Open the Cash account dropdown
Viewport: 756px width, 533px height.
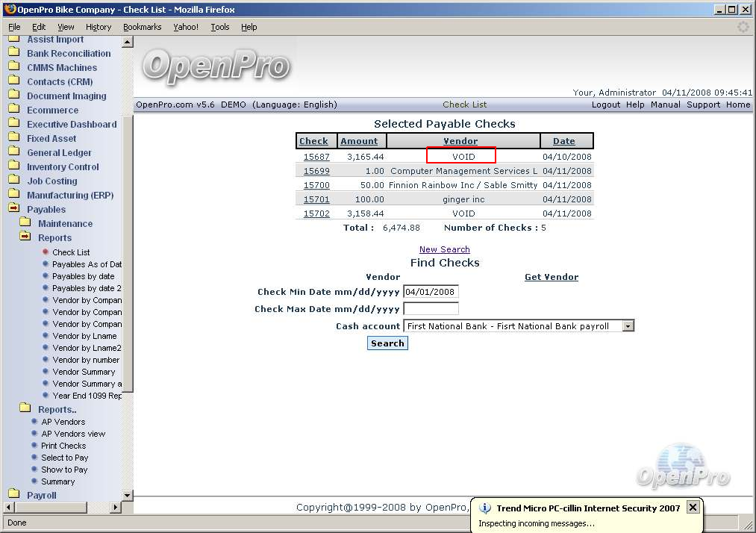[628, 326]
